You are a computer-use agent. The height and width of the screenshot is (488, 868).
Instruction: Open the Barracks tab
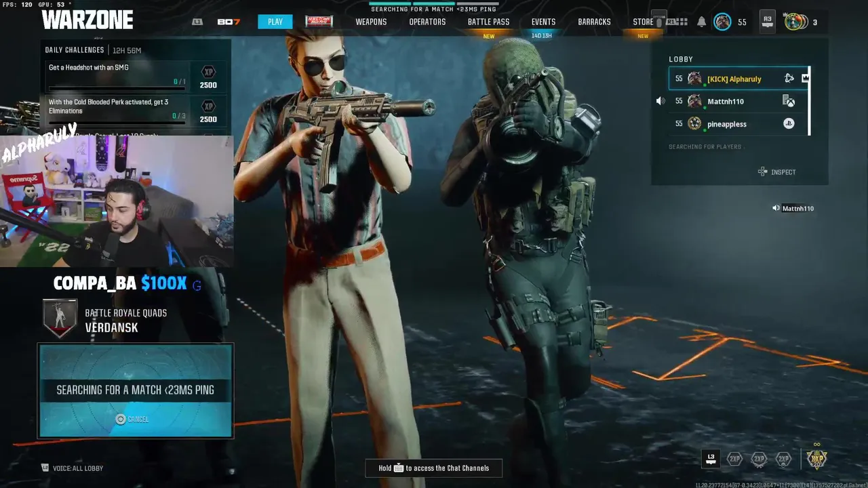tap(594, 22)
